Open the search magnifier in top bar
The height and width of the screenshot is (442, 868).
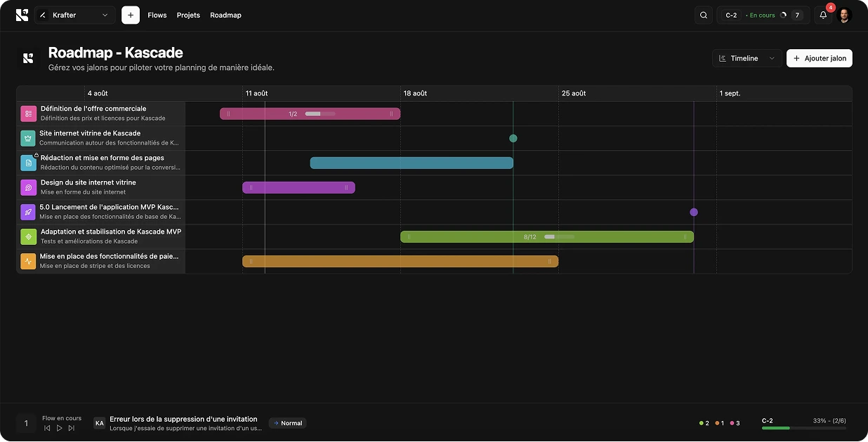pos(703,15)
